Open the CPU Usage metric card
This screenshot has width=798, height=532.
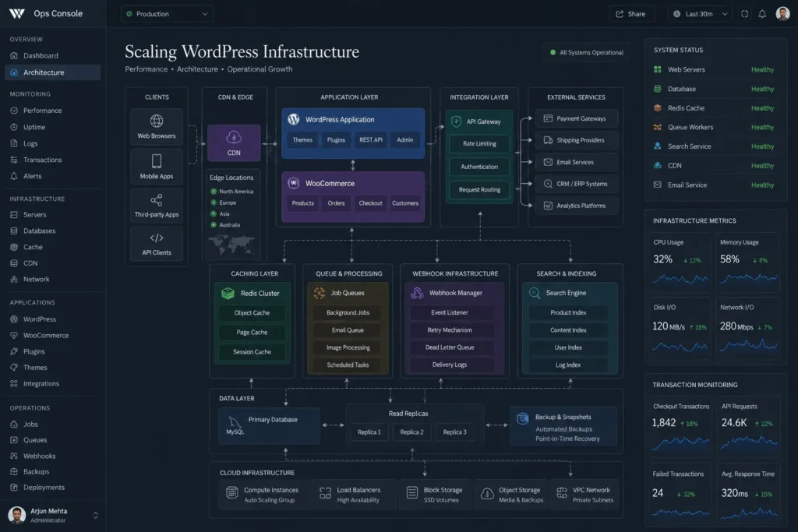[x=680, y=262]
